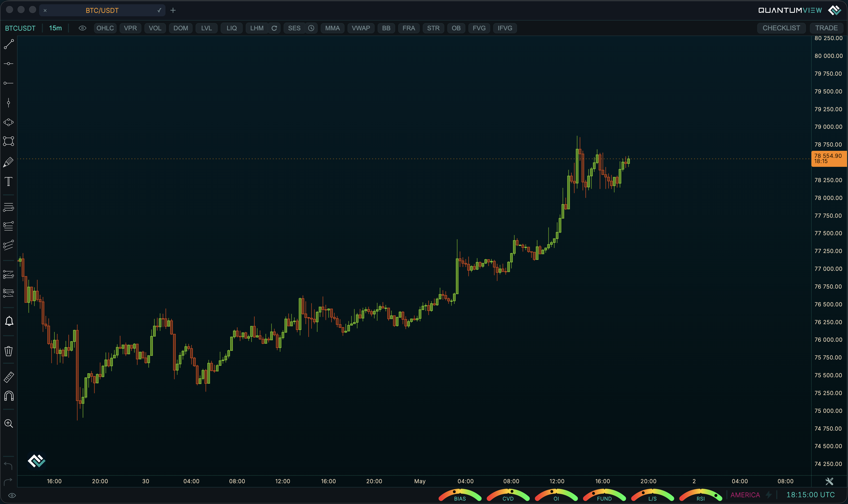This screenshot has height=504, width=848.
Task: Select the polygon shape tool
Action: tap(9, 122)
